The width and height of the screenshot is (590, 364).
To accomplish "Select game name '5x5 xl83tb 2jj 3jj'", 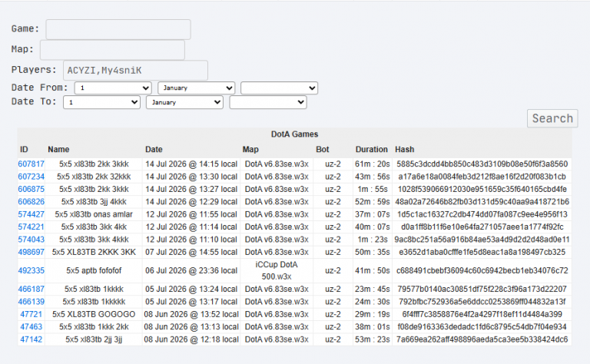I will (94, 339).
